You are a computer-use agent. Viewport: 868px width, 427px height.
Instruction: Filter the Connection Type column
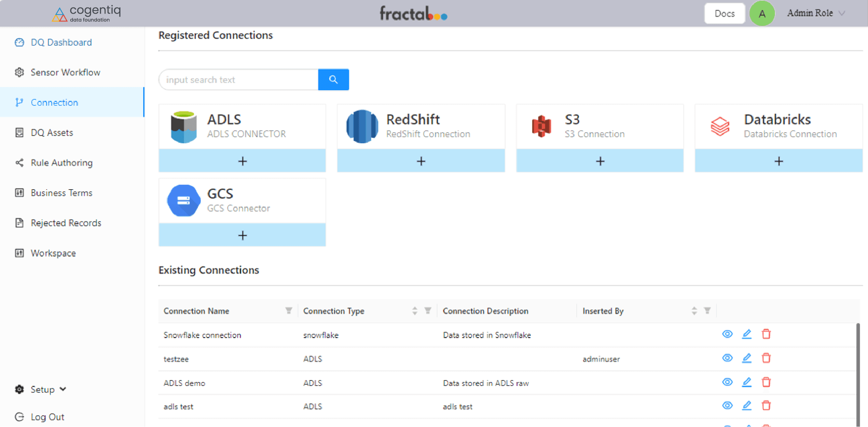pos(428,311)
